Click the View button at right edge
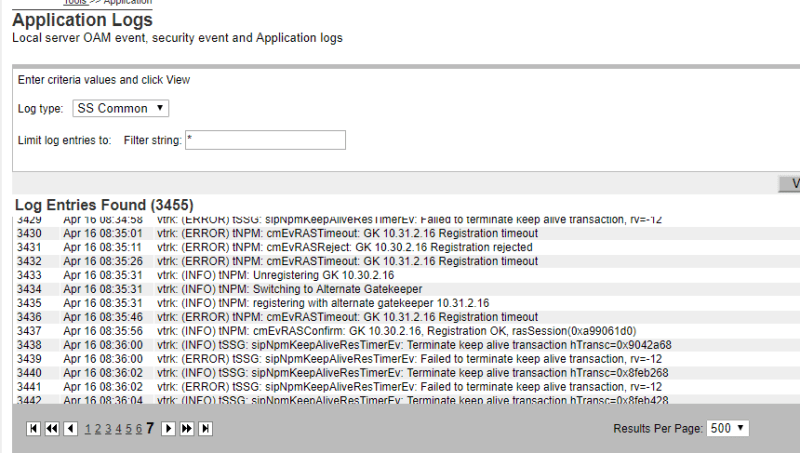The width and height of the screenshot is (800, 453). click(790, 184)
